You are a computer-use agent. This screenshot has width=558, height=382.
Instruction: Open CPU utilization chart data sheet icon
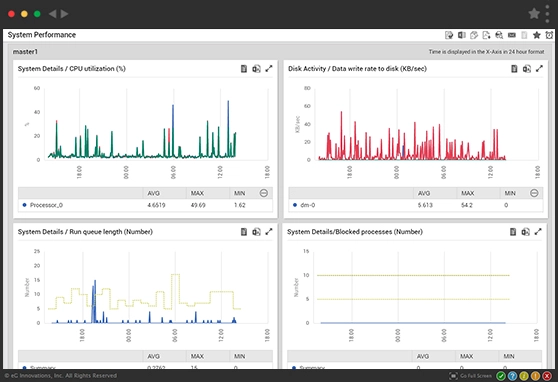[244, 69]
